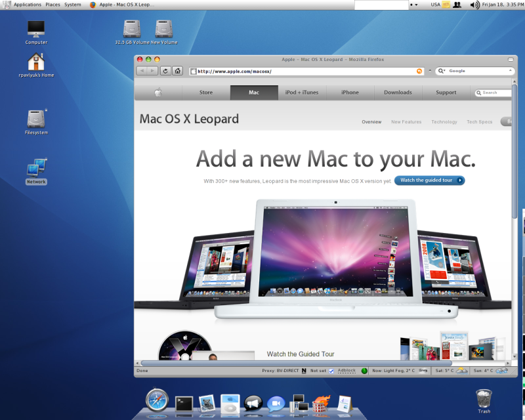Launch the computers network dock icon
Screen dimensions: 525x420
click(x=299, y=403)
